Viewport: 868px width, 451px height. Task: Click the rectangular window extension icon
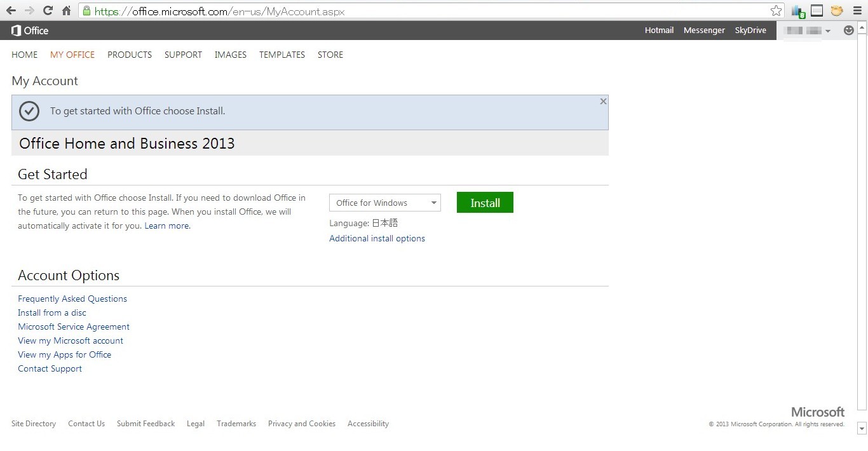817,11
